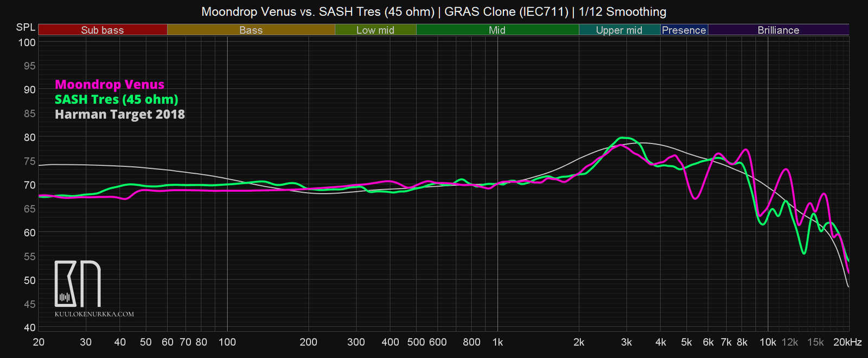Screen dimensions: 868x358
Task: Select the Moondrop Venus legend entry
Action: pos(110,85)
